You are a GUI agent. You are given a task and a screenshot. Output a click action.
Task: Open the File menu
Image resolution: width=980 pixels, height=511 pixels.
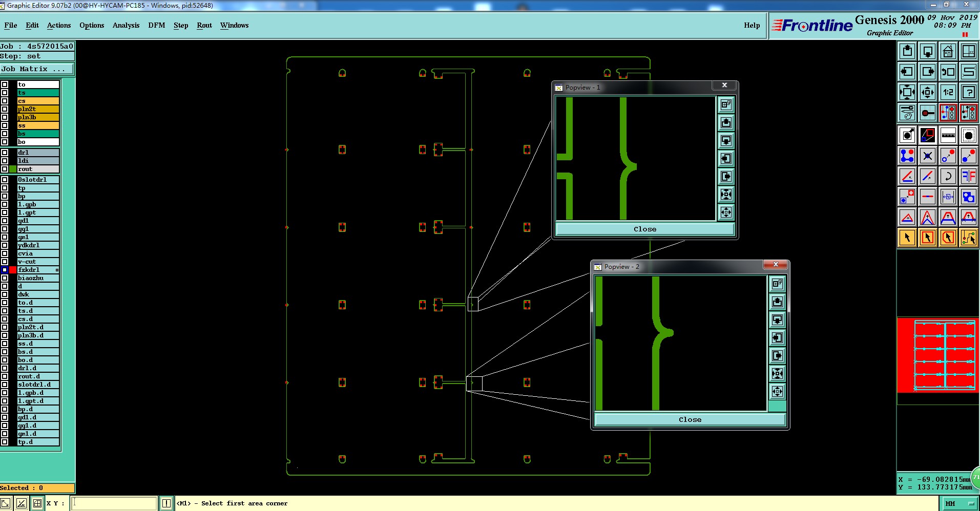coord(11,25)
